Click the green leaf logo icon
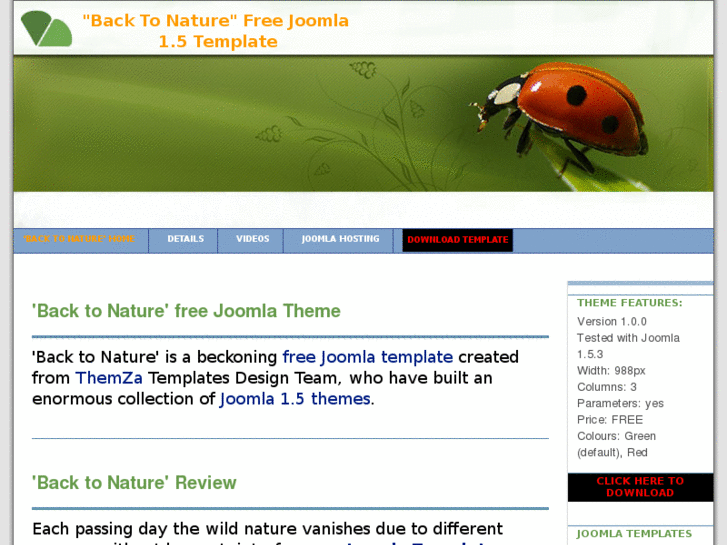The height and width of the screenshot is (545, 727). 46,28
